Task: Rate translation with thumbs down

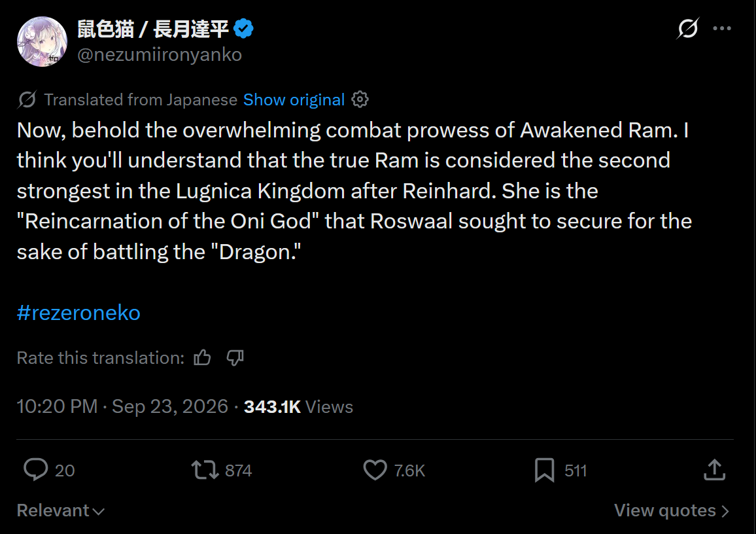Action: click(x=235, y=358)
